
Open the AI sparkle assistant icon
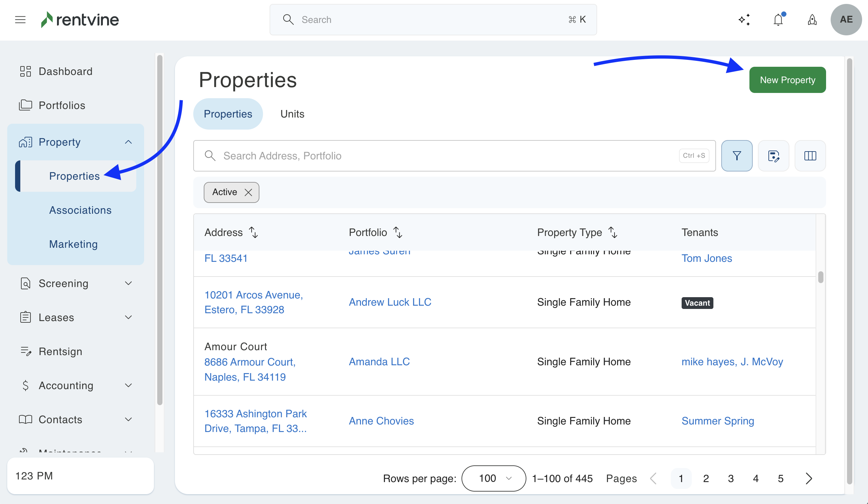(744, 20)
